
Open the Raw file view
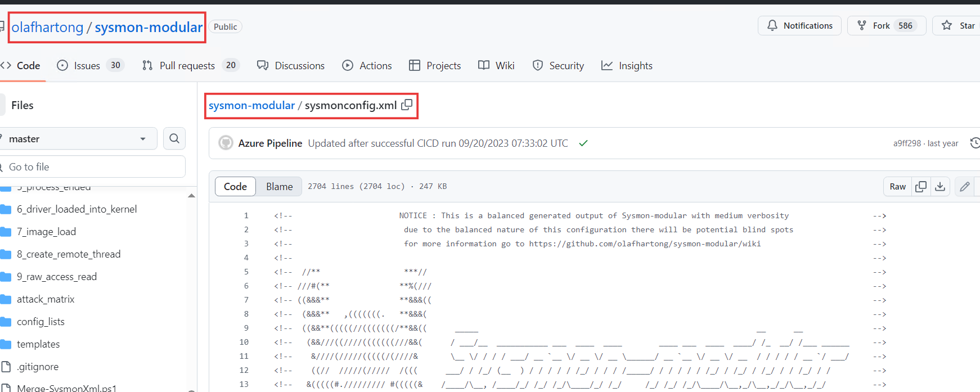pos(897,187)
